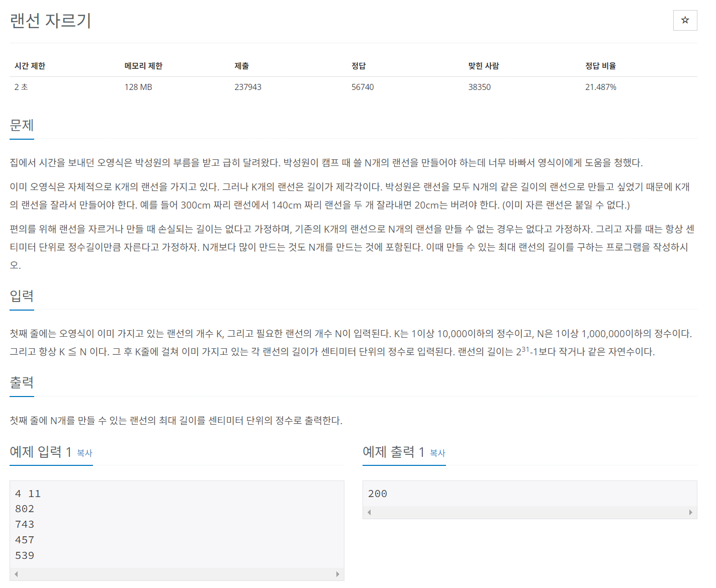Click sample input value 802
The image size is (716, 588).
click(x=25, y=509)
